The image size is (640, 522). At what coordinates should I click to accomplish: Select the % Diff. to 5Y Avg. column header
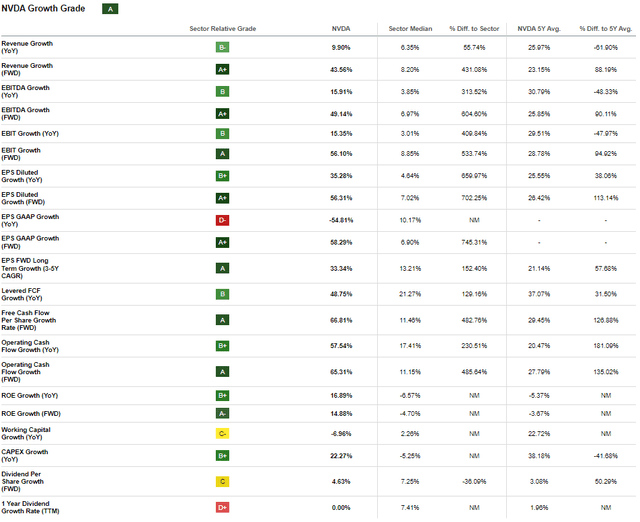click(602, 29)
